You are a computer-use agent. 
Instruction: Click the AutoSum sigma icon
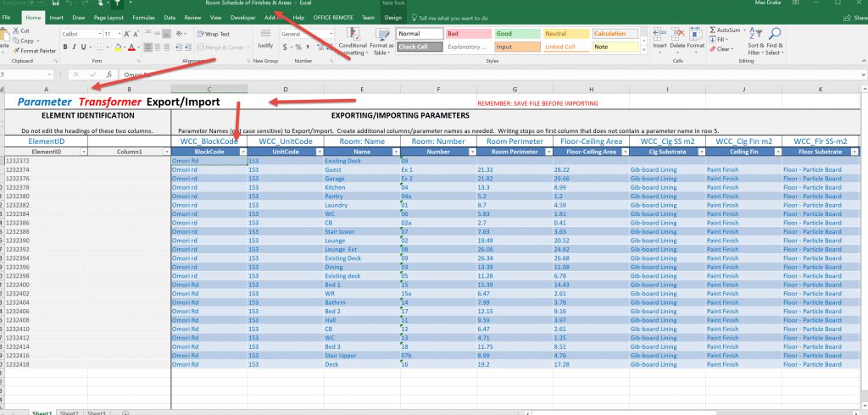tap(710, 30)
